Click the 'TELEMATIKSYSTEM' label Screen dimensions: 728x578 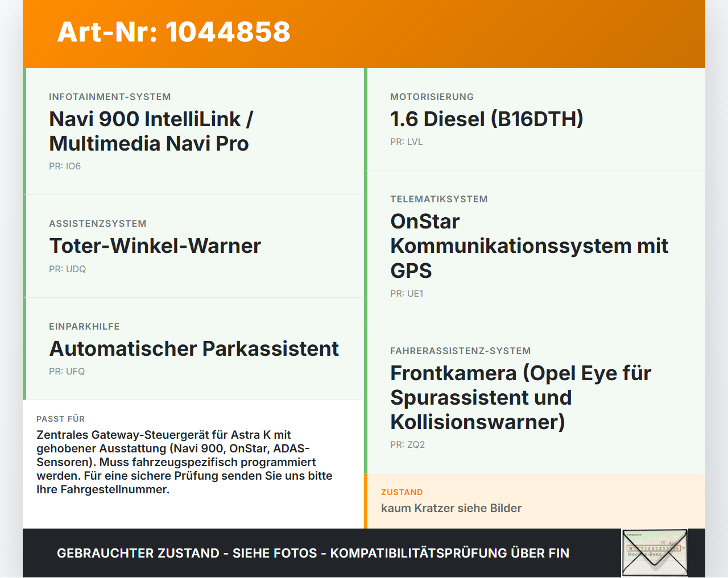pyautogui.click(x=439, y=199)
